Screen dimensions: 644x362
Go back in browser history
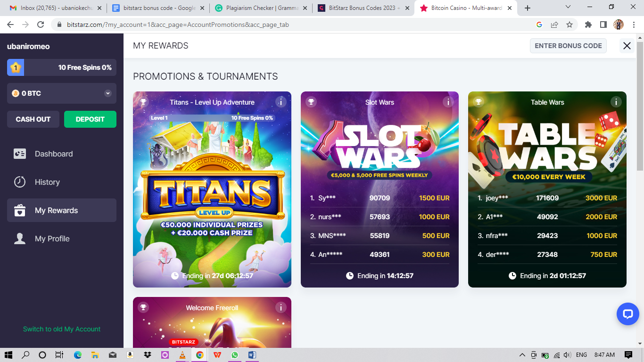pyautogui.click(x=11, y=25)
